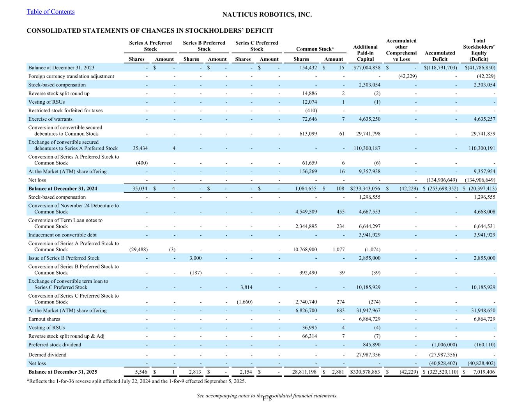Click the Balance at December 31, 2024 row label
Viewport: 532px width, 411px height.
coord(62,189)
